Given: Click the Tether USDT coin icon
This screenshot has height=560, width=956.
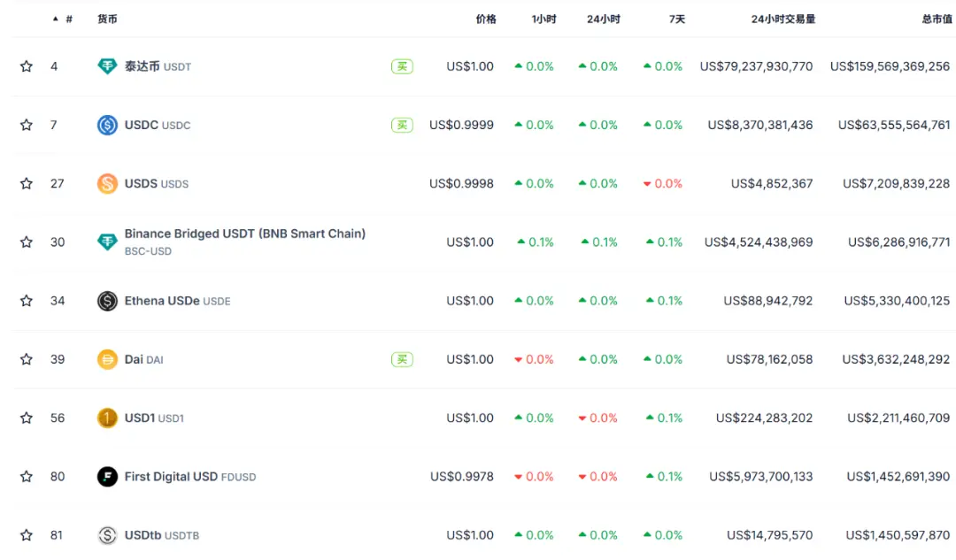Looking at the screenshot, I should click(107, 66).
